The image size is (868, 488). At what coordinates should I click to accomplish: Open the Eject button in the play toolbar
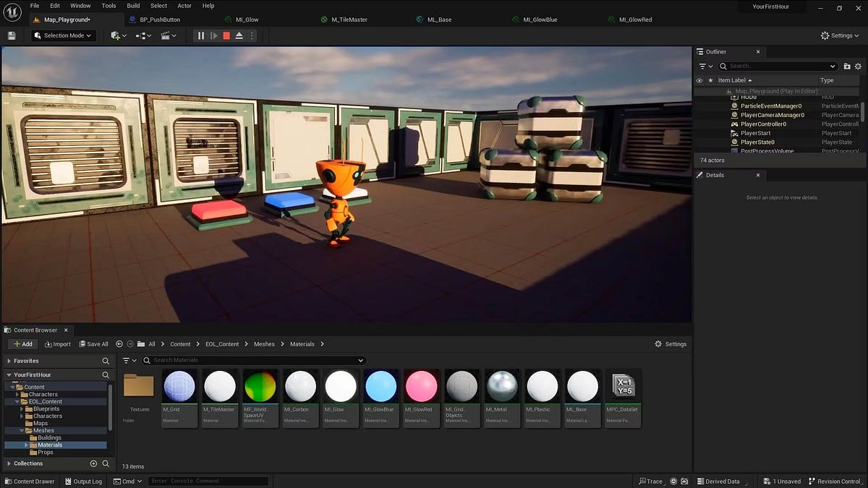coord(239,36)
